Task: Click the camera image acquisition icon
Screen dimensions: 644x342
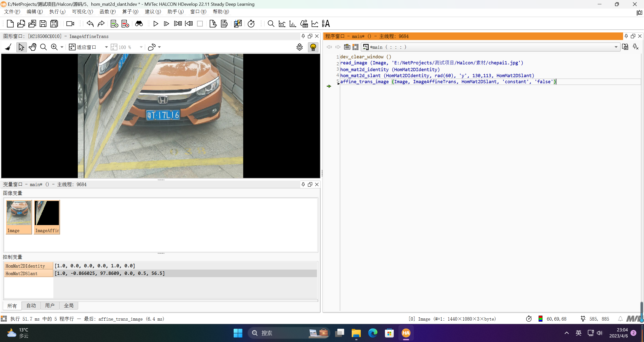Action: [x=70, y=24]
